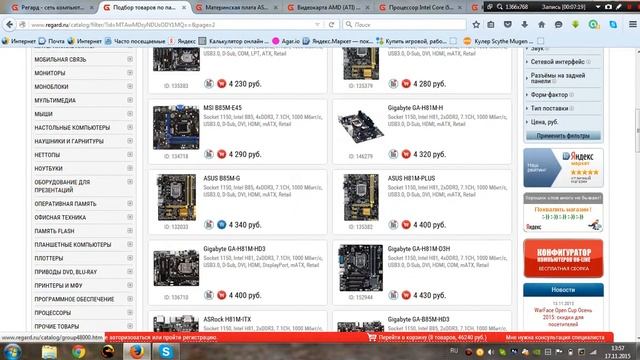Compare icon for MSI B85M-E45
Image resolution: width=640 pixels, height=360 pixels.
coord(209,154)
